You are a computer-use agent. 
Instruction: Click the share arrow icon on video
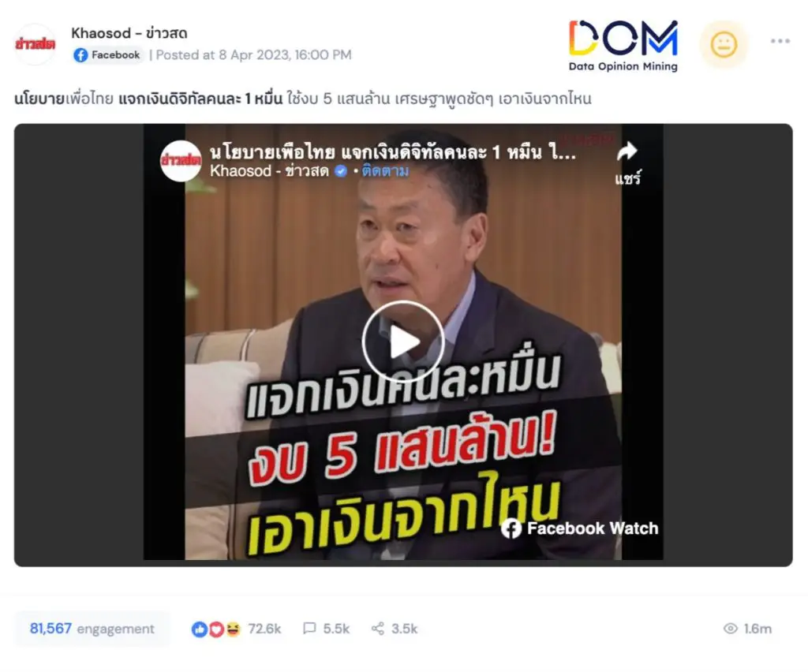click(x=627, y=151)
